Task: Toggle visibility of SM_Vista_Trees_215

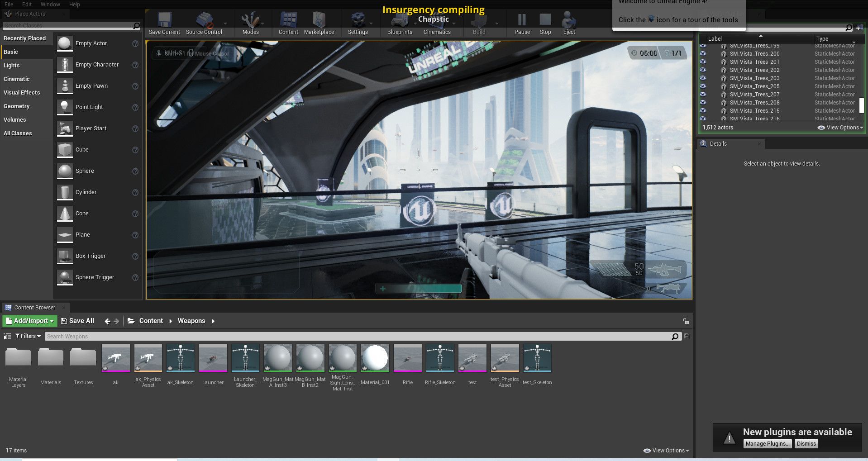Action: point(703,111)
